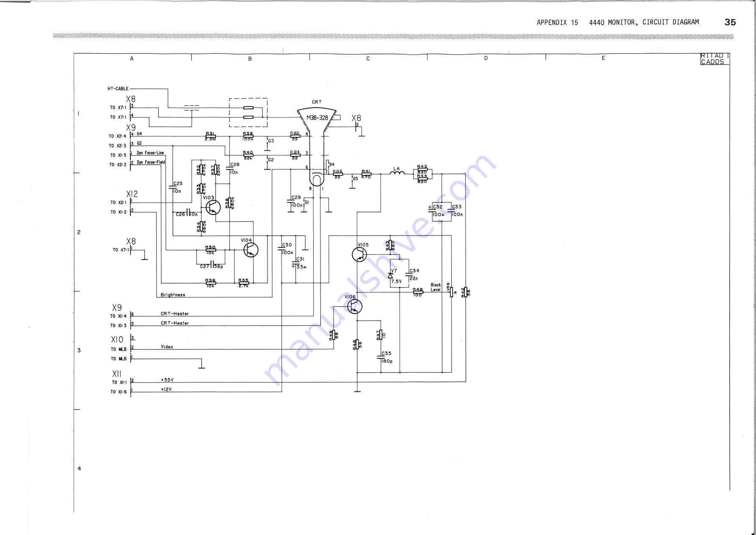Click resistor R30 10k symbol

[210, 250]
